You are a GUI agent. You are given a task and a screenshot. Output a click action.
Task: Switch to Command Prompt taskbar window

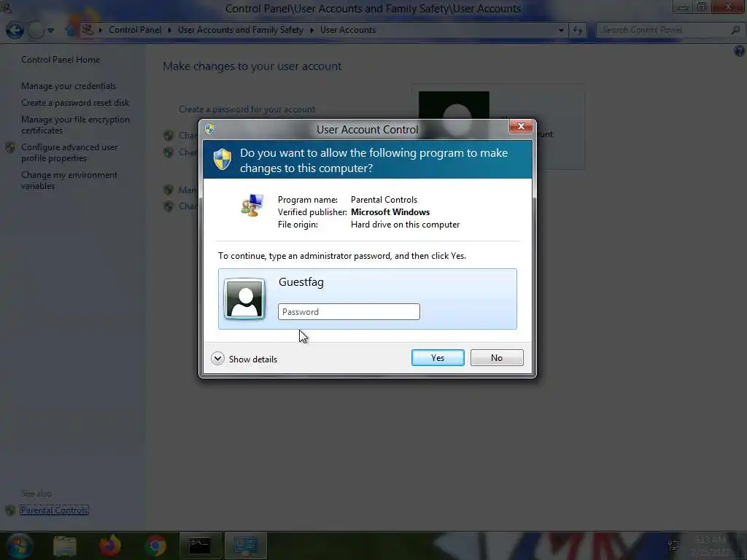[x=200, y=545]
